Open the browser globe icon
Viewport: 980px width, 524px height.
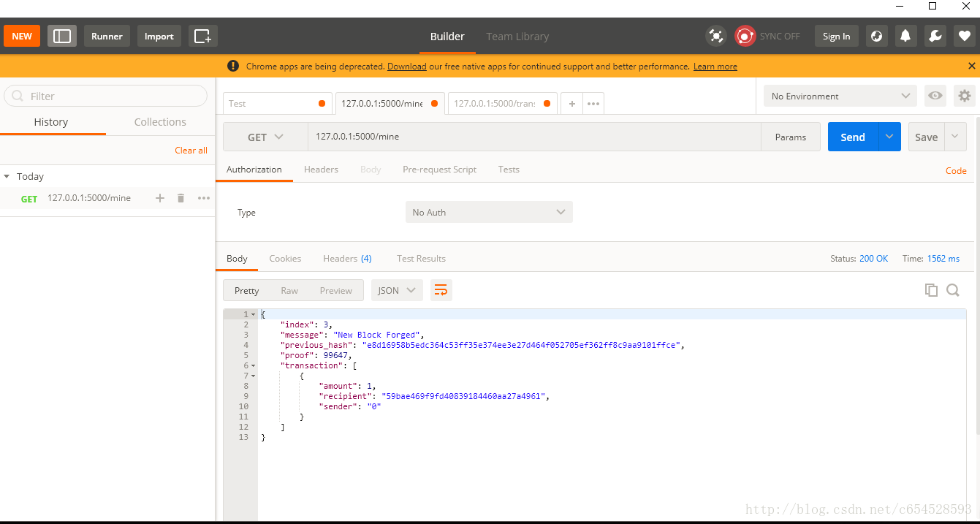point(877,36)
